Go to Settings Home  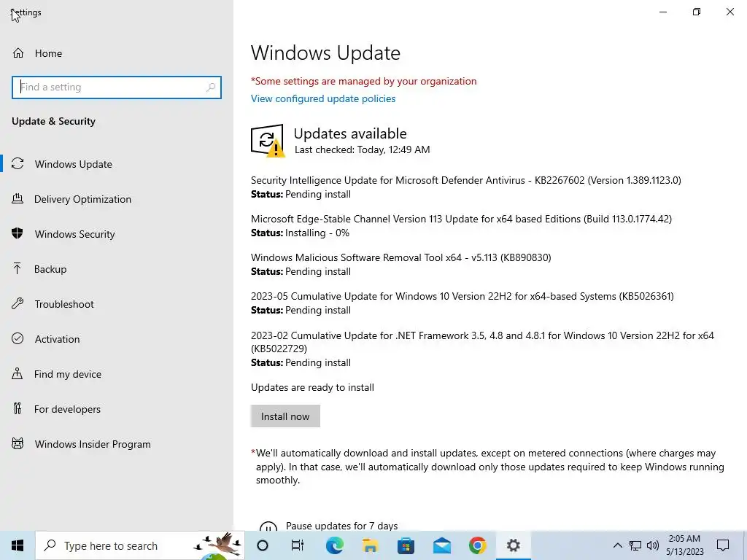click(117, 52)
